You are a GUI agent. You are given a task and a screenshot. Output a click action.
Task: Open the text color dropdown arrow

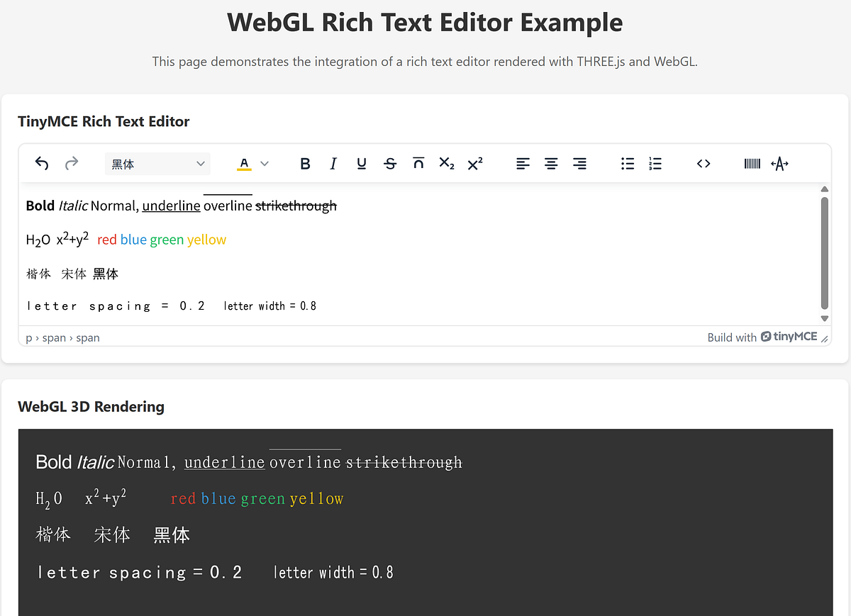tap(264, 163)
